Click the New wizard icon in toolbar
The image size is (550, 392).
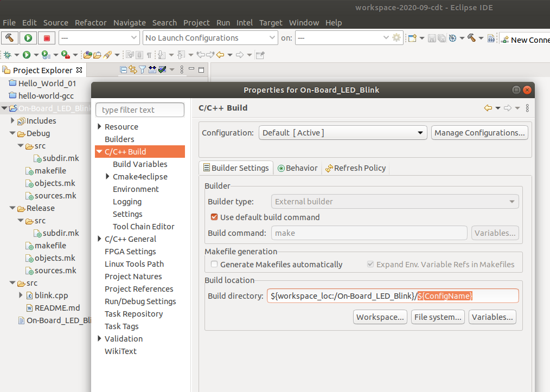click(412, 38)
